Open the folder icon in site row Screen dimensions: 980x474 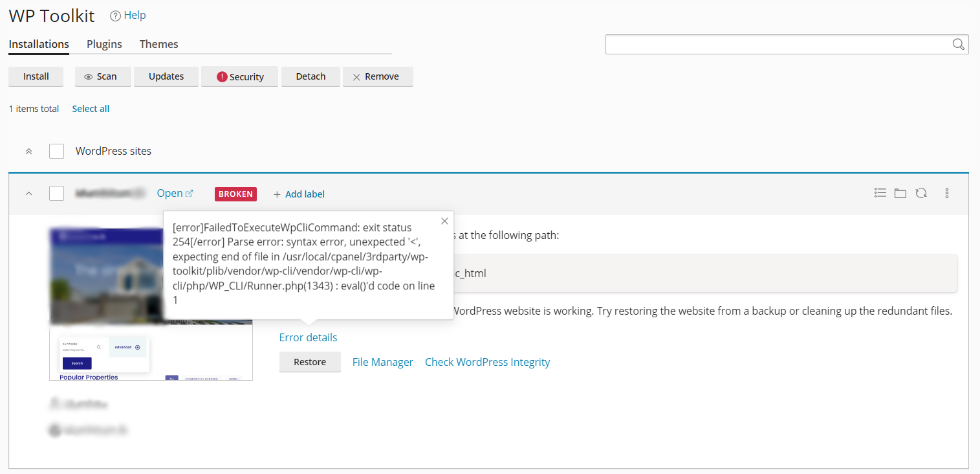[x=900, y=193]
